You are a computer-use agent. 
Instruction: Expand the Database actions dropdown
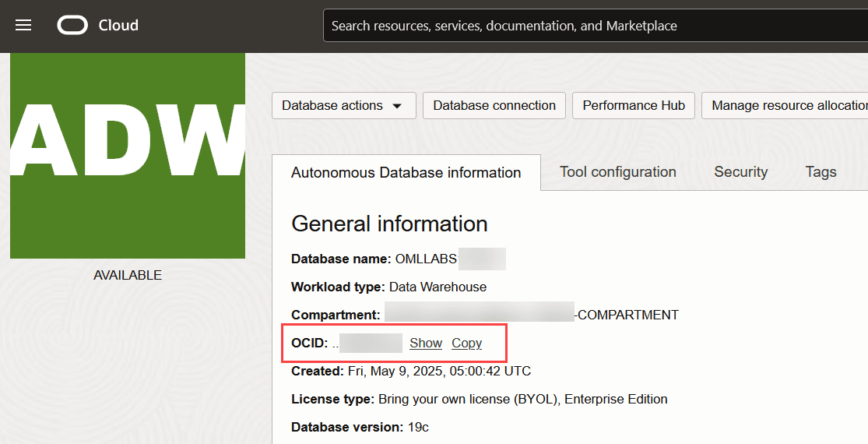point(344,106)
